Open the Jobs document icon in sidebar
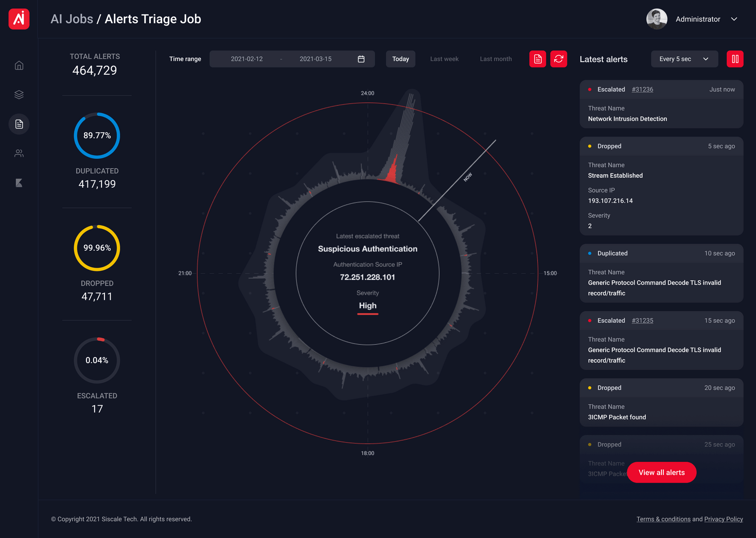756x538 pixels. (x=19, y=124)
